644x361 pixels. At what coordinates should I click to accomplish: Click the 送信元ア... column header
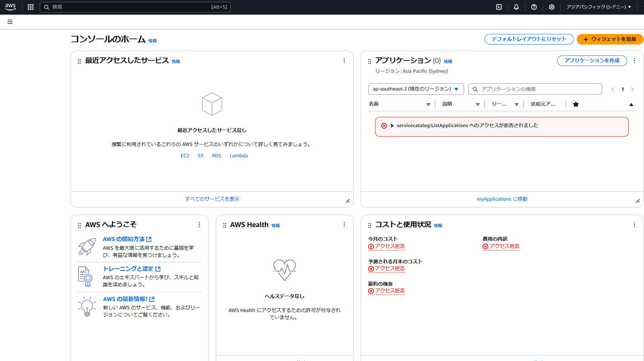pyautogui.click(x=543, y=104)
